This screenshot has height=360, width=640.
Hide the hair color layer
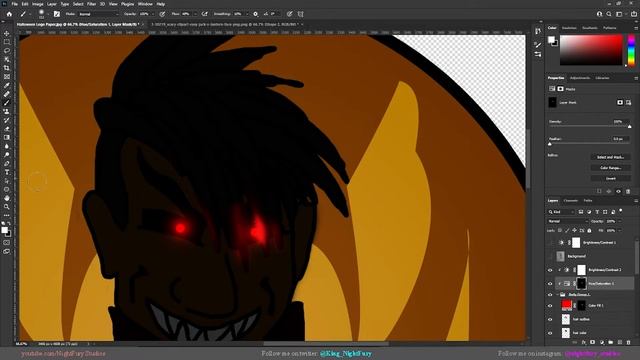(550, 333)
